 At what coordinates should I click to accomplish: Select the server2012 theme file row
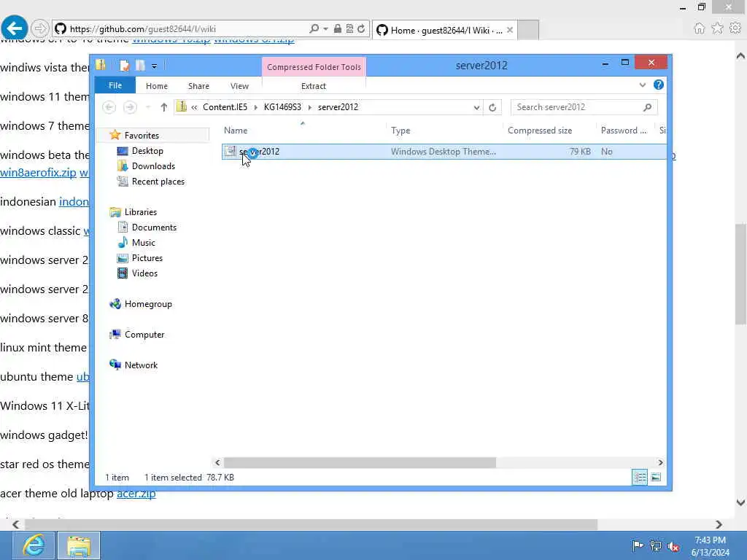pos(444,152)
